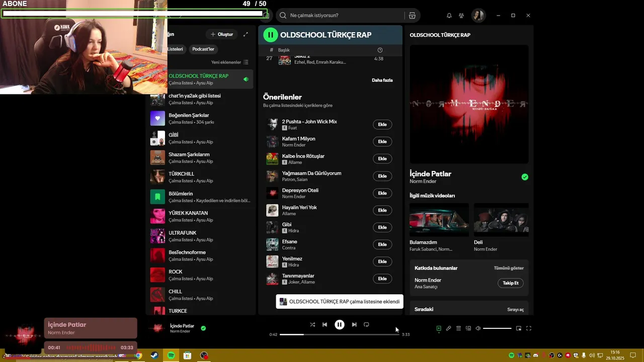This screenshot has height=362, width=644.
Task: Add 'Depresyon Oteli' via Ekle button
Action: (382, 193)
